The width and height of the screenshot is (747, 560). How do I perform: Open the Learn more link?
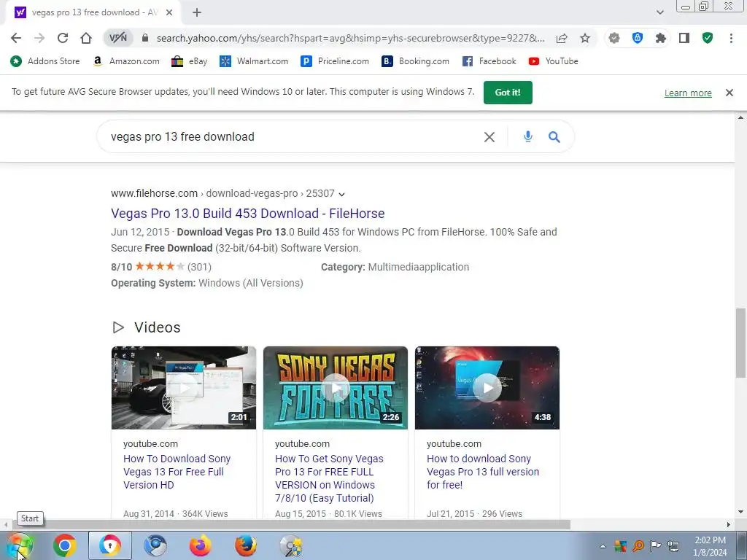[x=688, y=93]
